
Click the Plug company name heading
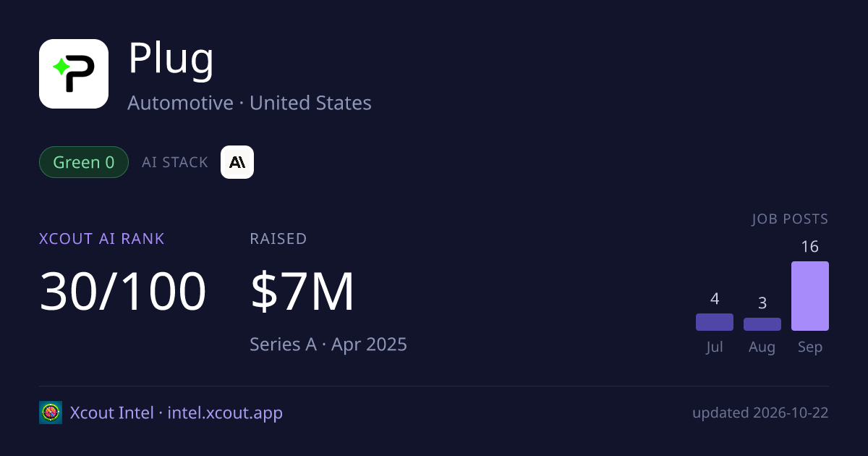(171, 59)
